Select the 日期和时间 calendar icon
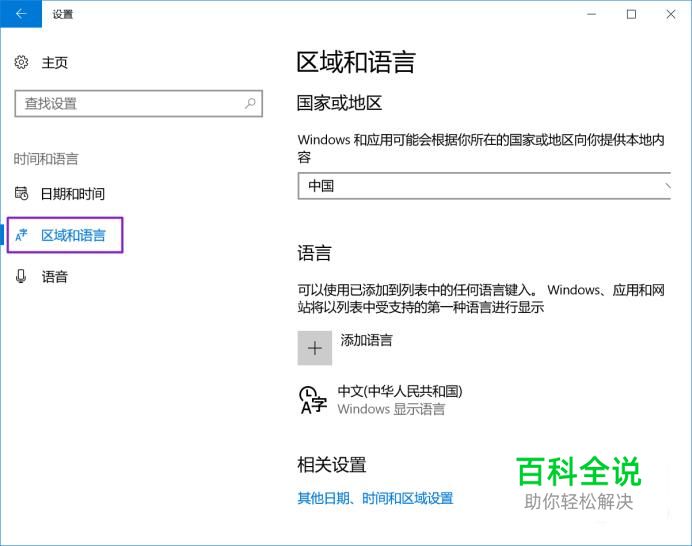692x546 pixels. [x=21, y=193]
